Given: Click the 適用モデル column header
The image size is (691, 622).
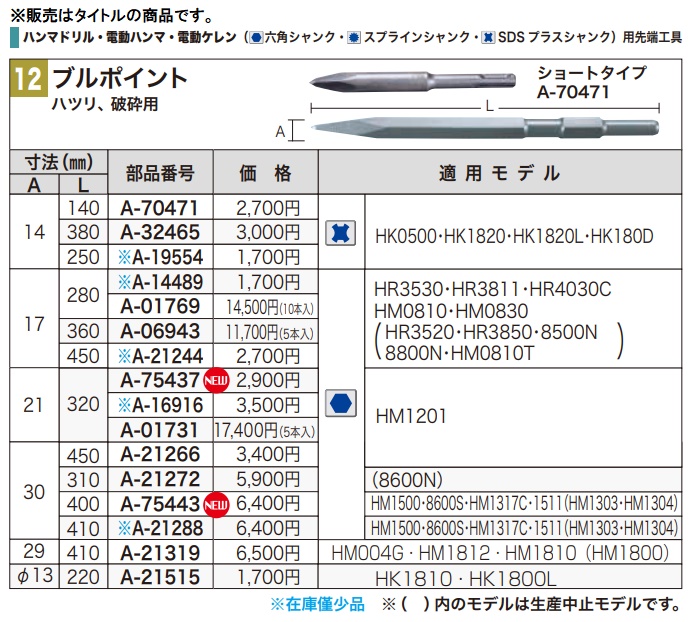Looking at the screenshot, I should (x=500, y=173).
